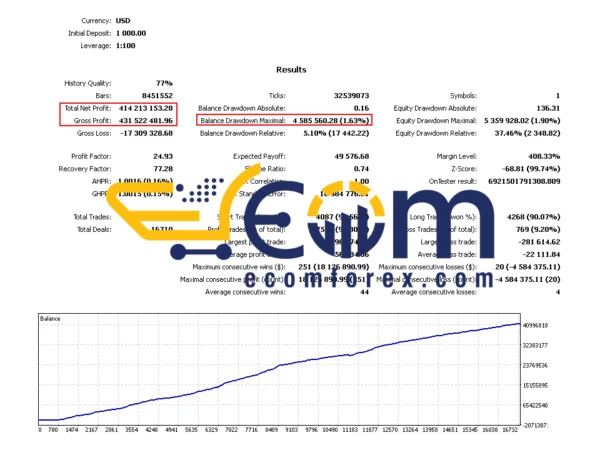This screenshot has width=600, height=450.
Task: Select the 'Leverage:' label
Action: click(96, 46)
